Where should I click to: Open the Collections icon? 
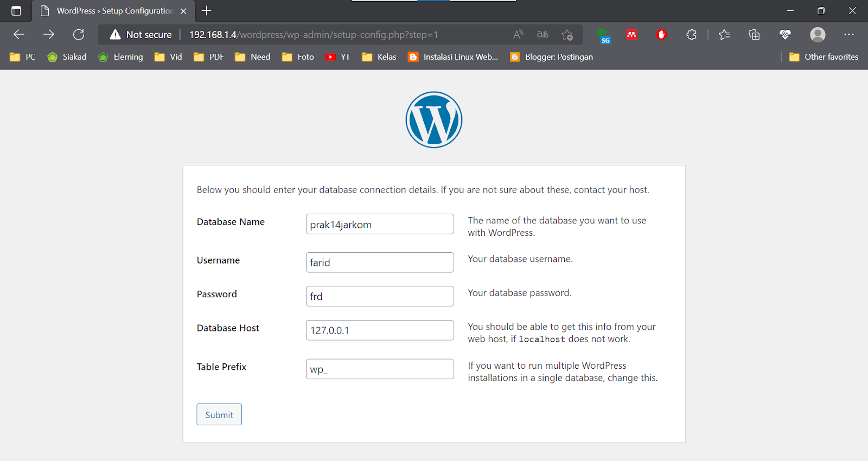click(754, 35)
